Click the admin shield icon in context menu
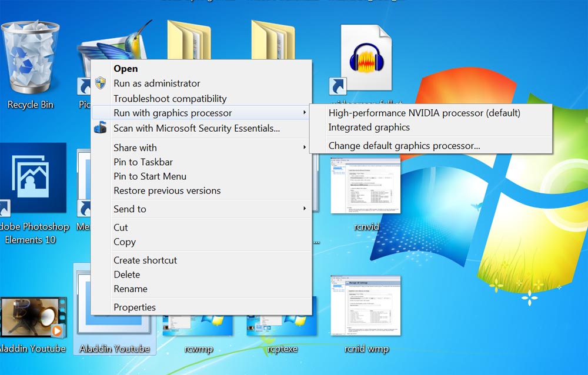 (x=100, y=83)
